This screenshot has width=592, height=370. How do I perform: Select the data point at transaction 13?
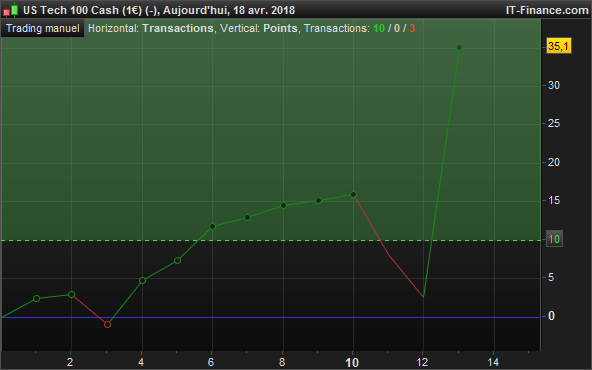(x=459, y=48)
